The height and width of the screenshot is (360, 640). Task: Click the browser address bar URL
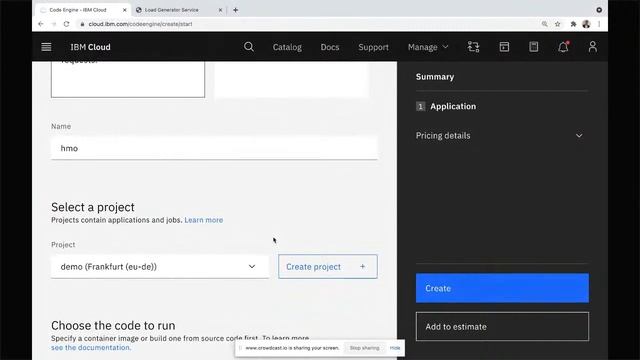click(140, 24)
